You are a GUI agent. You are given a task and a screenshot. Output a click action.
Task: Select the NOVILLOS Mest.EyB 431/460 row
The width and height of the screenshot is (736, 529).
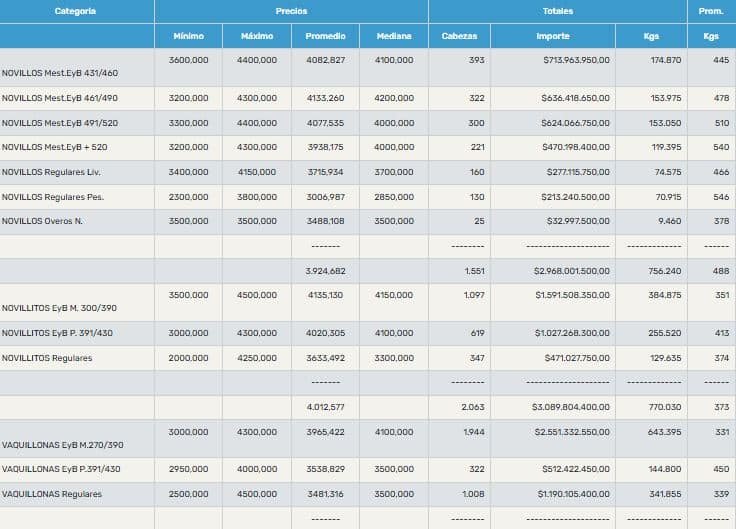(60, 73)
